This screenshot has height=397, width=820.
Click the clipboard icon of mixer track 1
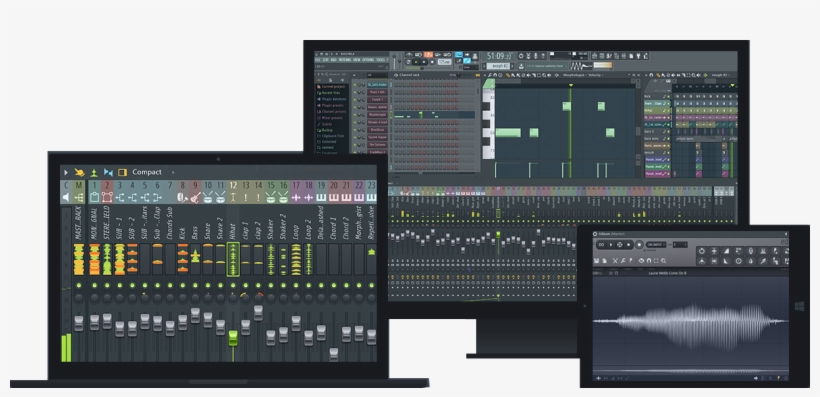(x=94, y=197)
